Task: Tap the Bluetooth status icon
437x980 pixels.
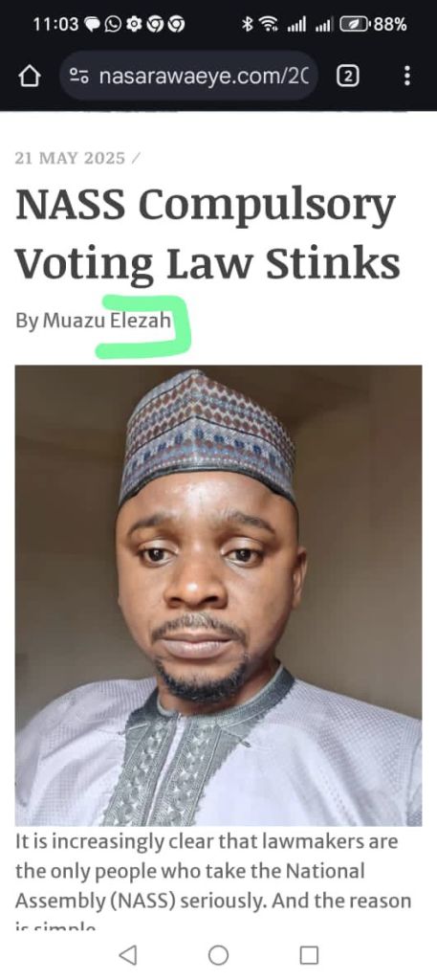Action: click(247, 24)
